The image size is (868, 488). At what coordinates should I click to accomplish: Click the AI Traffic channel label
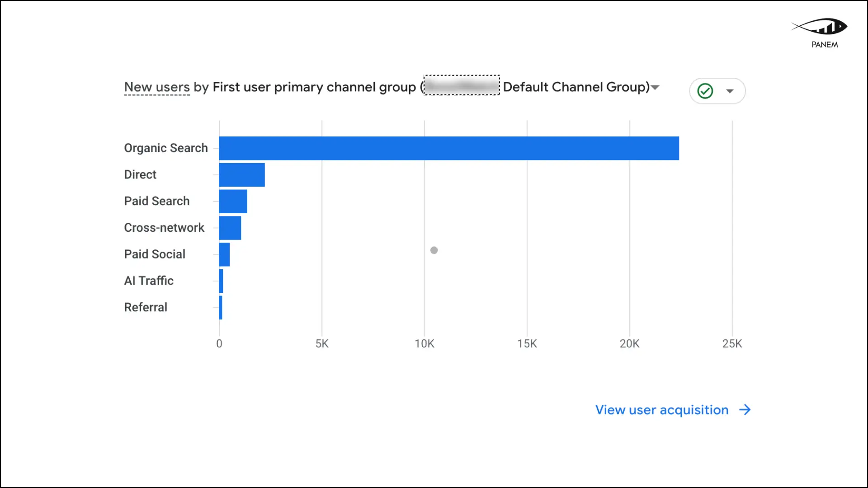pos(149,281)
